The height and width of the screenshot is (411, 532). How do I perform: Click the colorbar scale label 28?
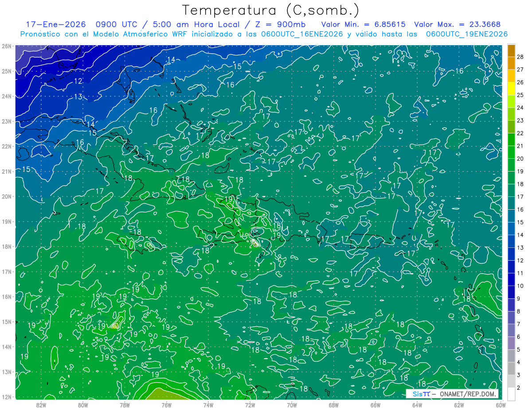tap(520, 57)
